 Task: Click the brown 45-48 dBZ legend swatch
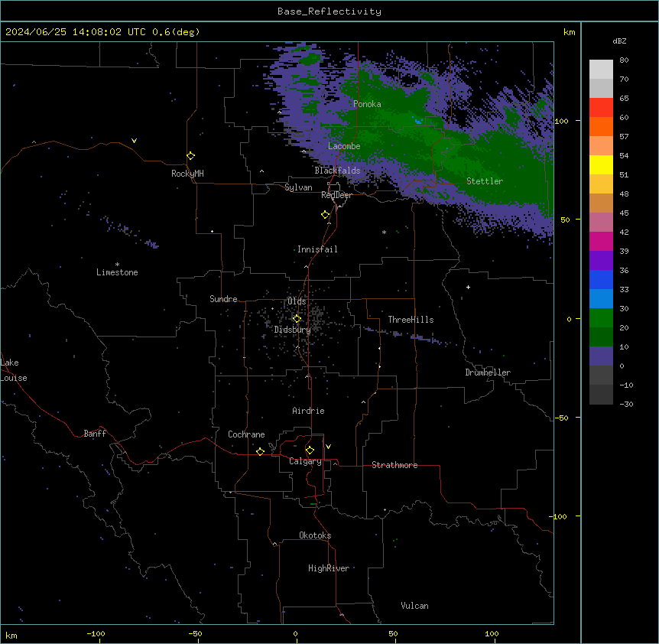coord(601,203)
